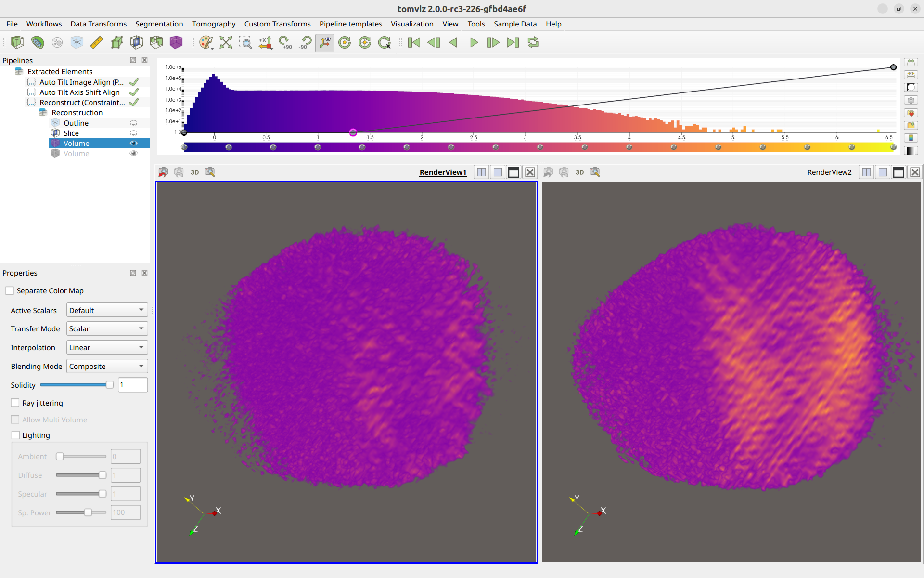
Task: Click the 3D button in RenderView2
Action: (x=579, y=172)
